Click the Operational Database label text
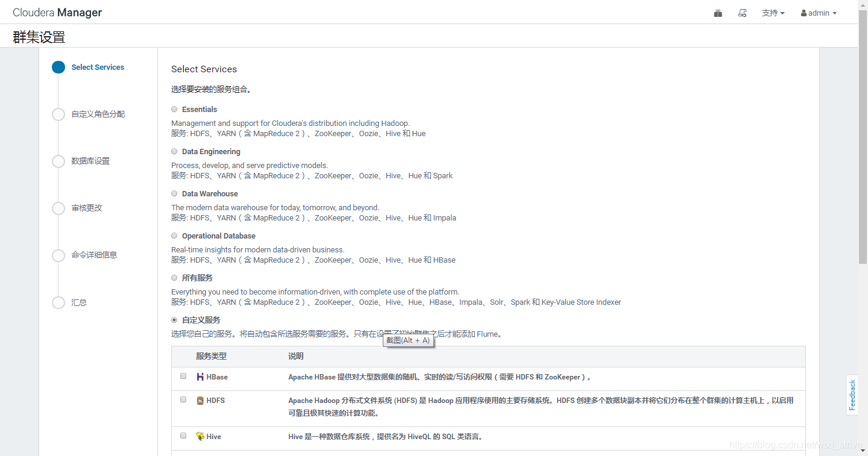Screen dimensions: 868x456 tap(219, 236)
